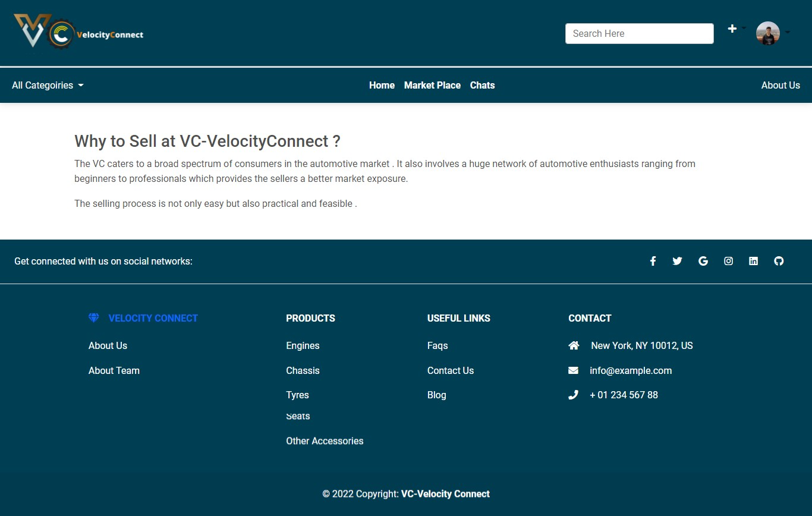Visit the Instagram social icon
Screen dimensions: 812x516
[x=728, y=261]
